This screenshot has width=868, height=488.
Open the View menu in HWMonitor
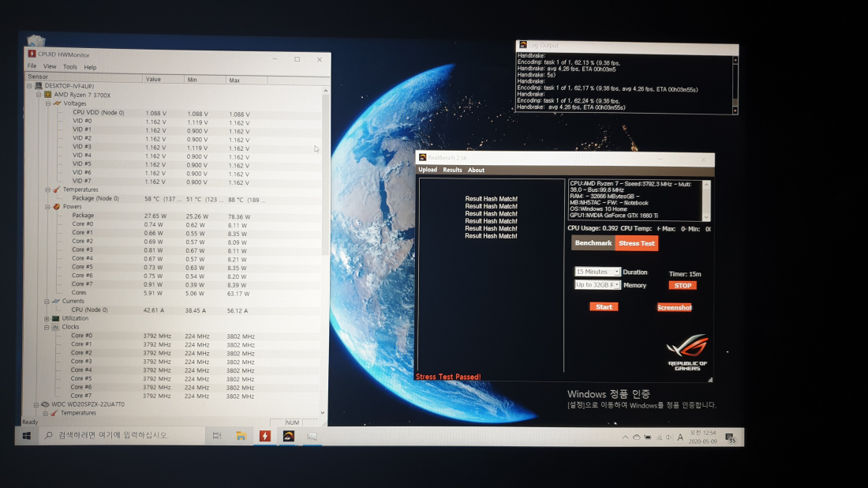50,66
